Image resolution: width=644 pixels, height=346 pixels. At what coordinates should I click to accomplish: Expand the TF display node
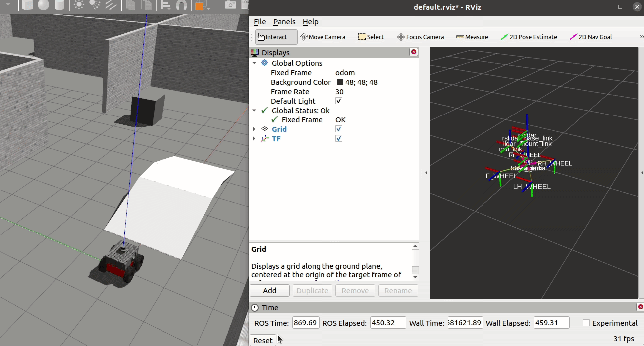(254, 139)
